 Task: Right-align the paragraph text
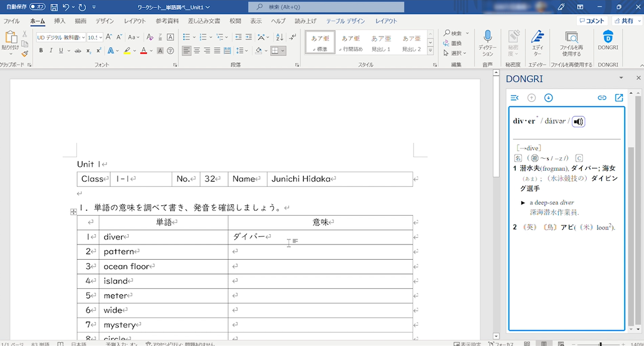click(207, 51)
